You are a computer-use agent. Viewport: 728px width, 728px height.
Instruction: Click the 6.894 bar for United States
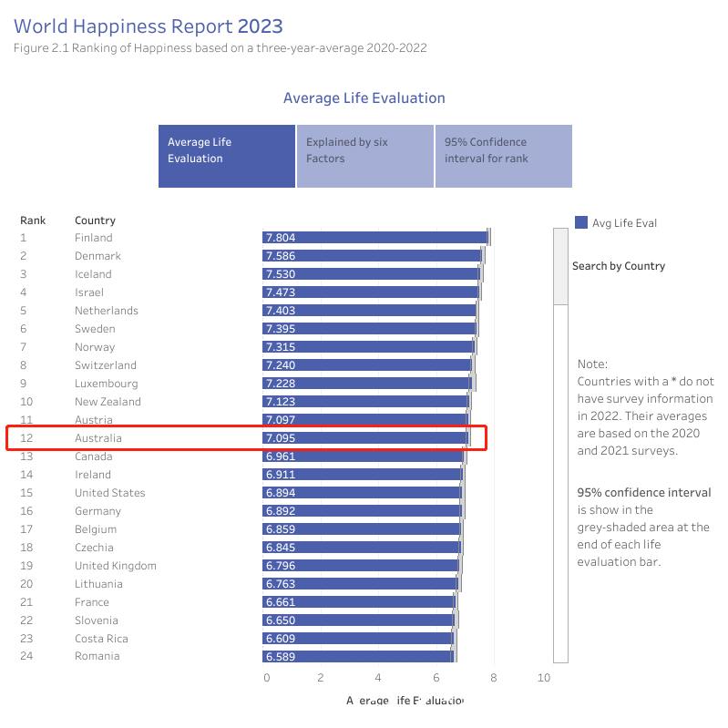pos(362,493)
